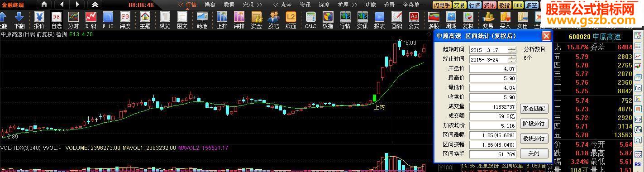Open the 图文 icon

click(x=182, y=20)
